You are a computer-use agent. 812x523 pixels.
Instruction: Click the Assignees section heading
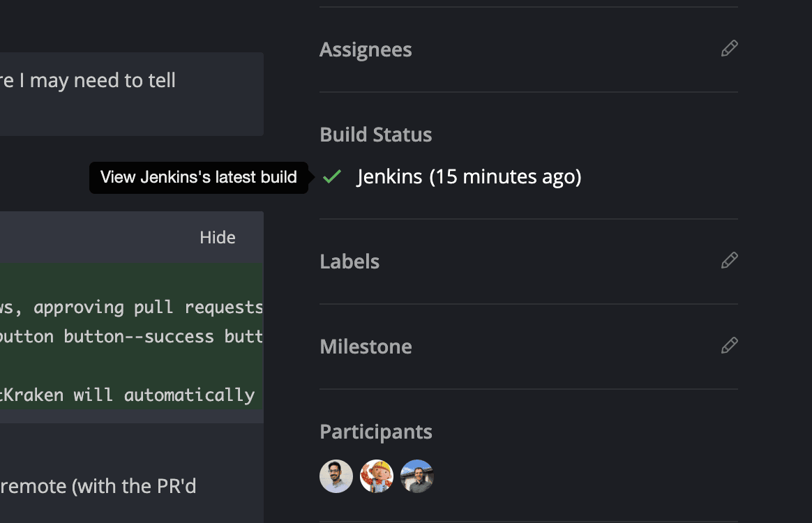pyautogui.click(x=365, y=49)
